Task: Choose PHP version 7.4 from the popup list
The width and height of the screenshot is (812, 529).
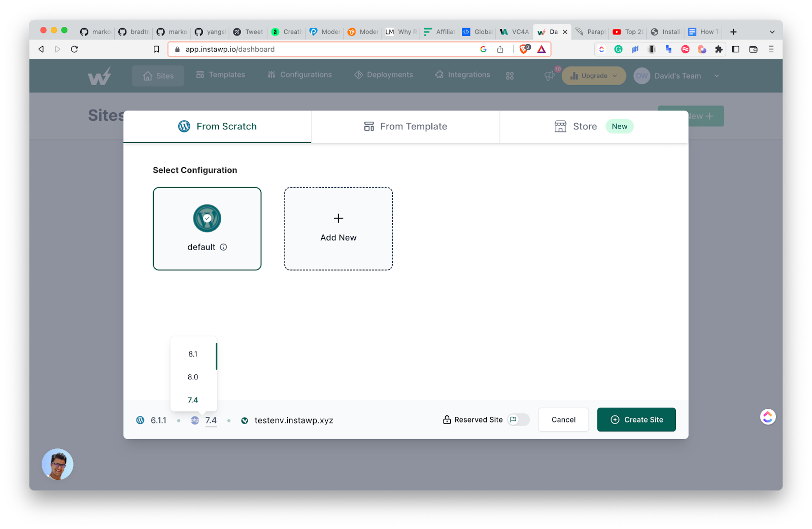Action: coord(193,400)
